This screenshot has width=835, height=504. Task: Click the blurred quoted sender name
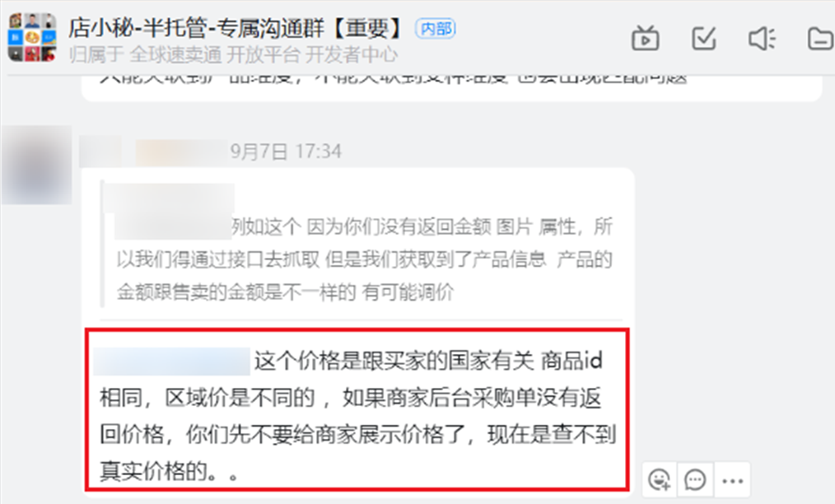[169, 198]
